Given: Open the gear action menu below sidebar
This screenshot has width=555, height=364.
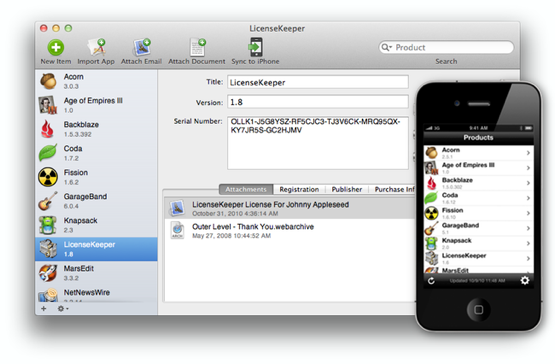Looking at the screenshot, I should [63, 308].
